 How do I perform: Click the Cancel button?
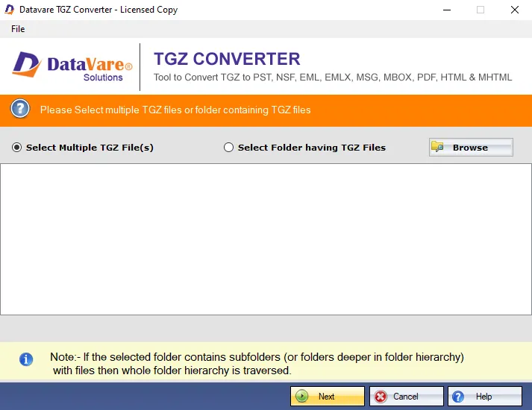pos(407,396)
